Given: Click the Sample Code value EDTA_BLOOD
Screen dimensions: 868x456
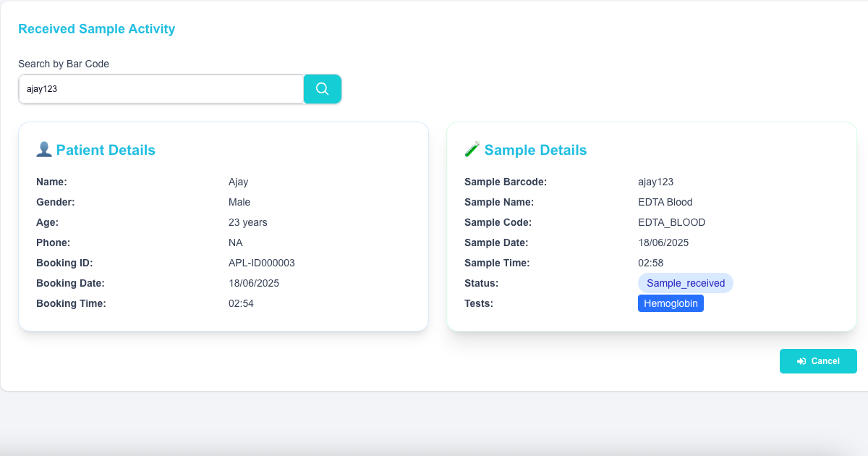Looking at the screenshot, I should [x=671, y=222].
